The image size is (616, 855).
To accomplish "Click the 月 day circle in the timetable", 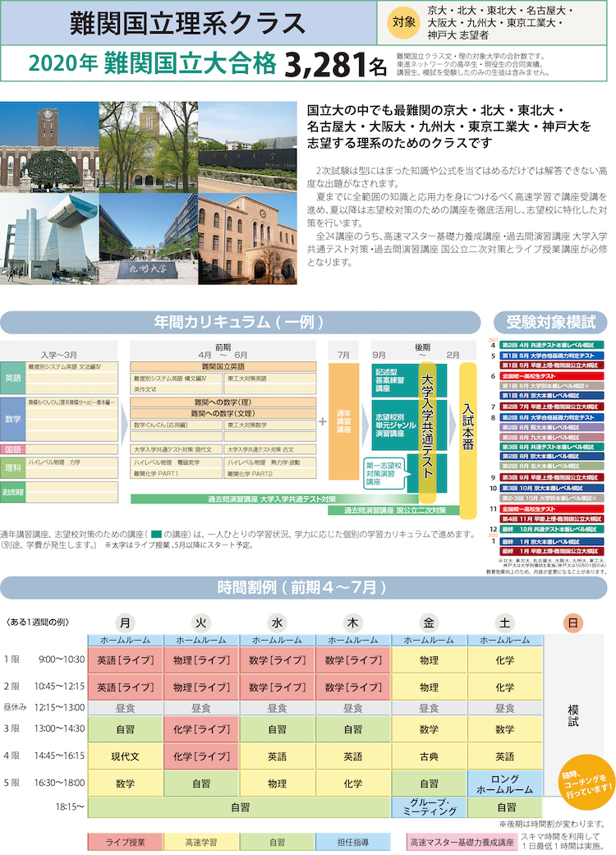I will click(125, 623).
